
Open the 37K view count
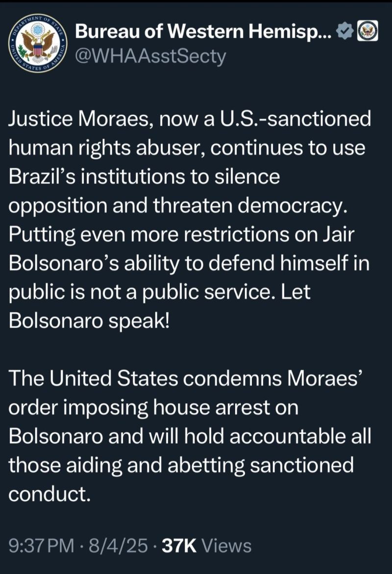tap(179, 546)
